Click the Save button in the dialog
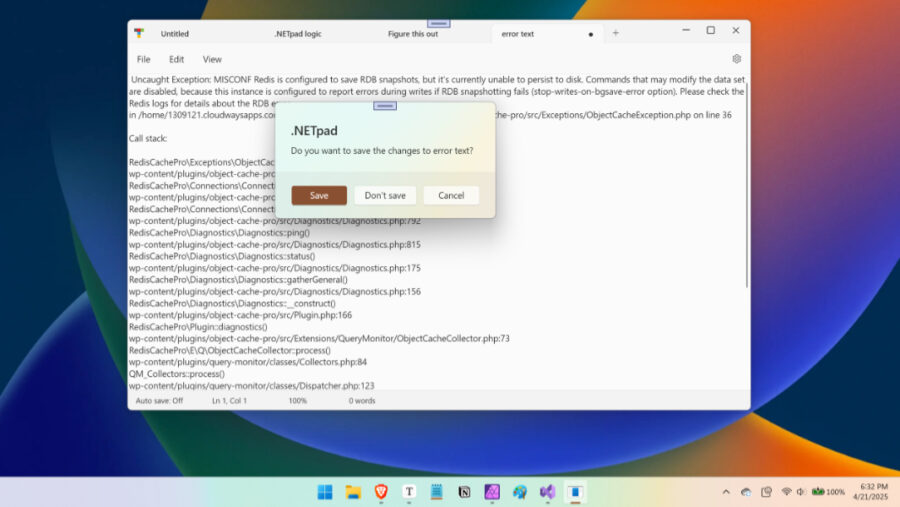 pos(319,195)
